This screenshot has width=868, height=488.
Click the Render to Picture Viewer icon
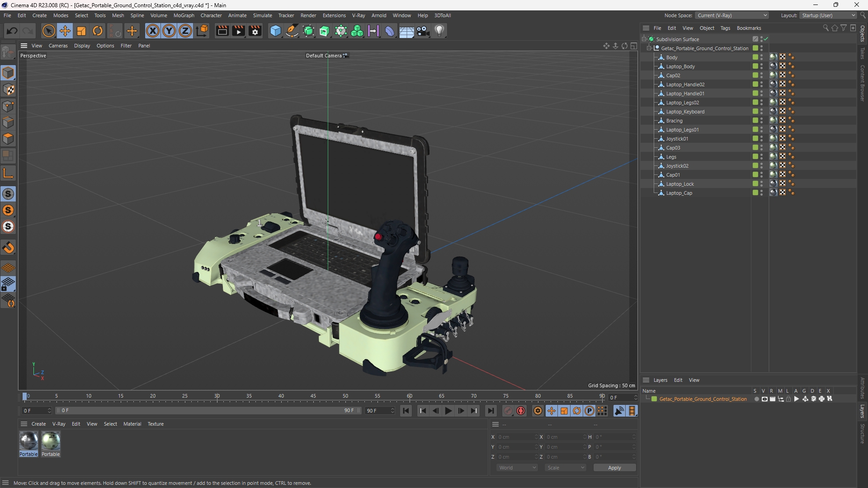(238, 31)
